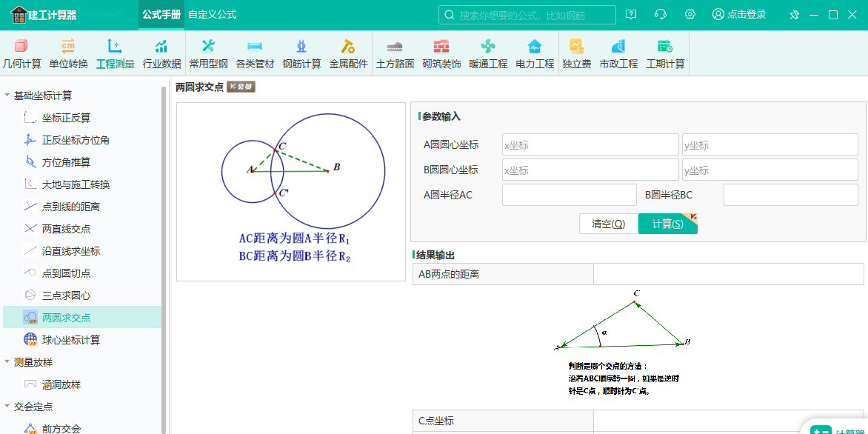This screenshot has height=434, width=868.
Task: Click 计算(S) button
Action: pyautogui.click(x=667, y=224)
